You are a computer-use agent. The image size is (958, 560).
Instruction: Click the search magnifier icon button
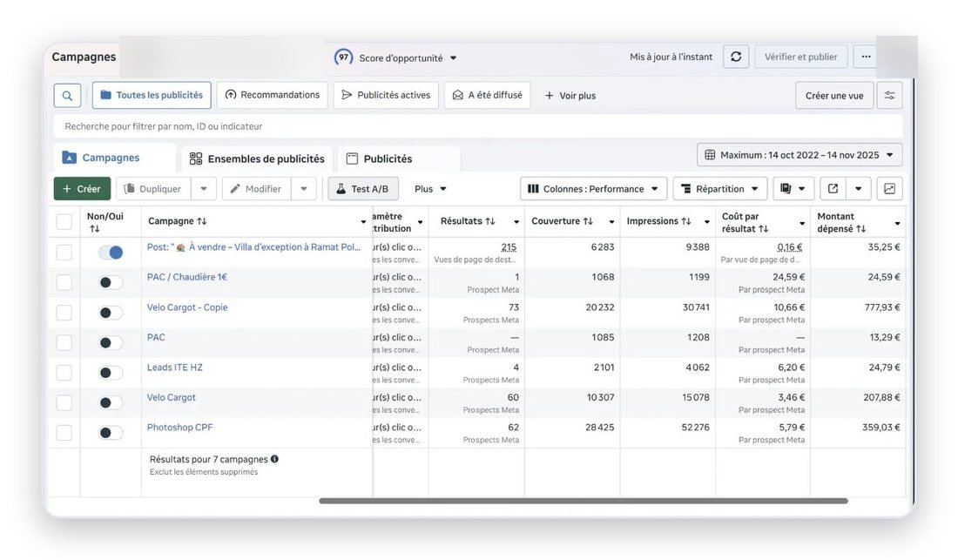(x=67, y=96)
